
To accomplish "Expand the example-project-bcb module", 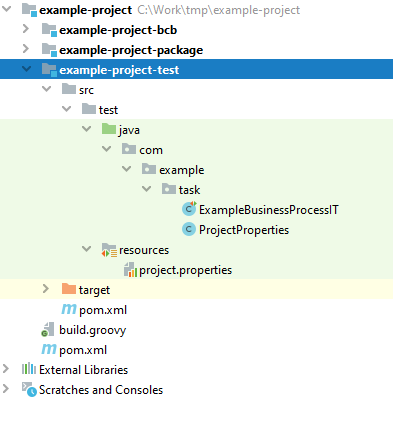I will tap(26, 29).
